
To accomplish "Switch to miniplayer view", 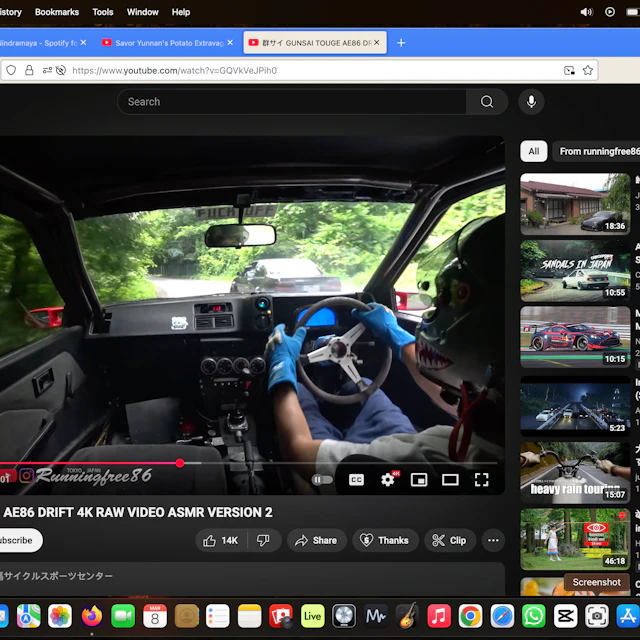I will click(419, 480).
